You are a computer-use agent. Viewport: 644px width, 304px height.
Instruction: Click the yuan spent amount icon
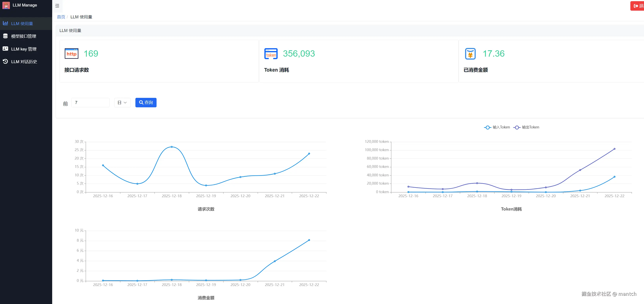[x=470, y=54]
